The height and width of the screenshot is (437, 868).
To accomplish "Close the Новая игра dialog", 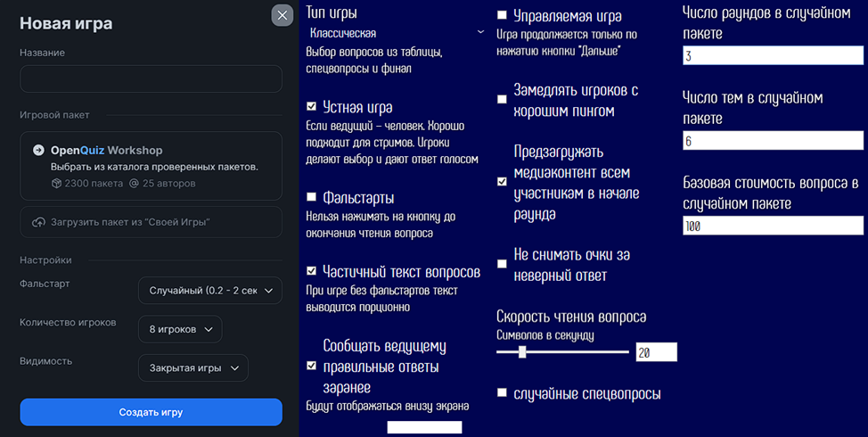I will point(283,15).
